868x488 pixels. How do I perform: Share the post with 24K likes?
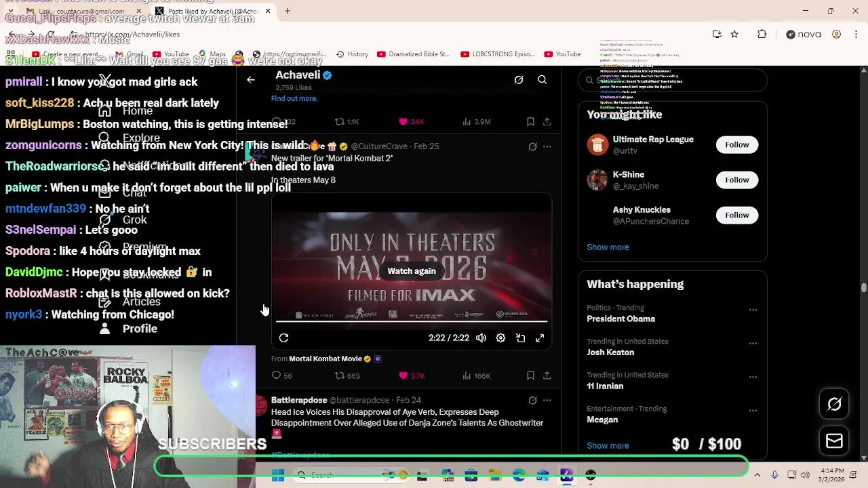[x=547, y=122]
